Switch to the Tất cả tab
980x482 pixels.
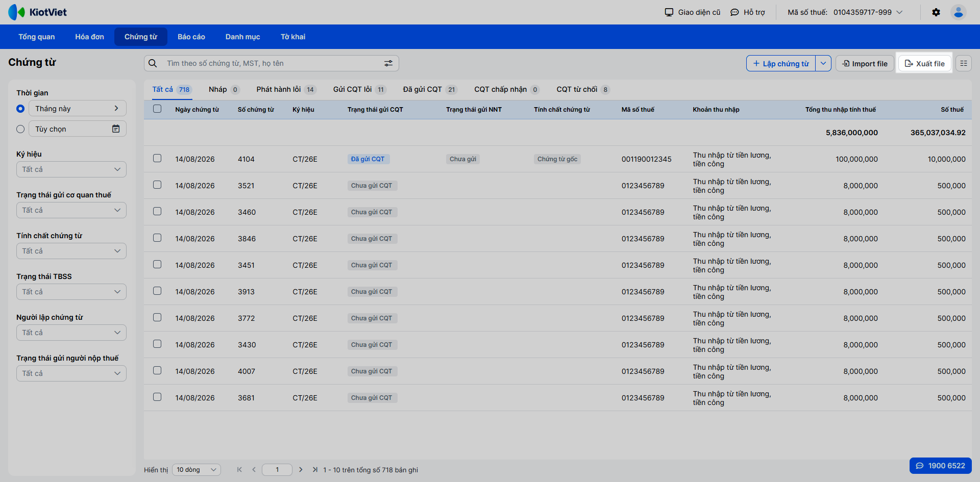pyautogui.click(x=172, y=89)
